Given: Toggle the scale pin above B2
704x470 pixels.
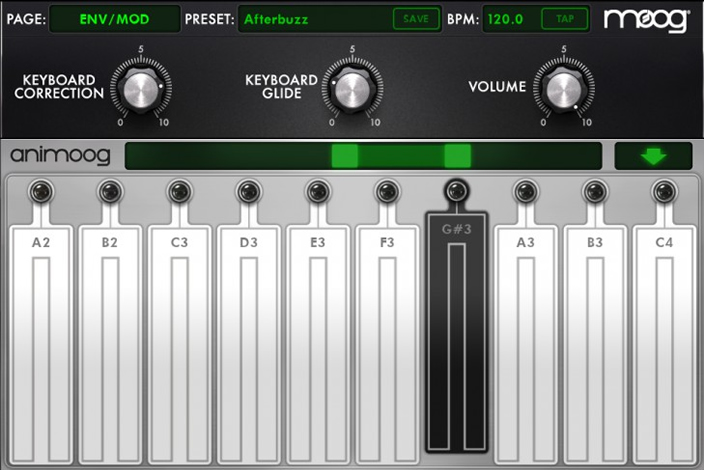Looking at the screenshot, I should [110, 192].
